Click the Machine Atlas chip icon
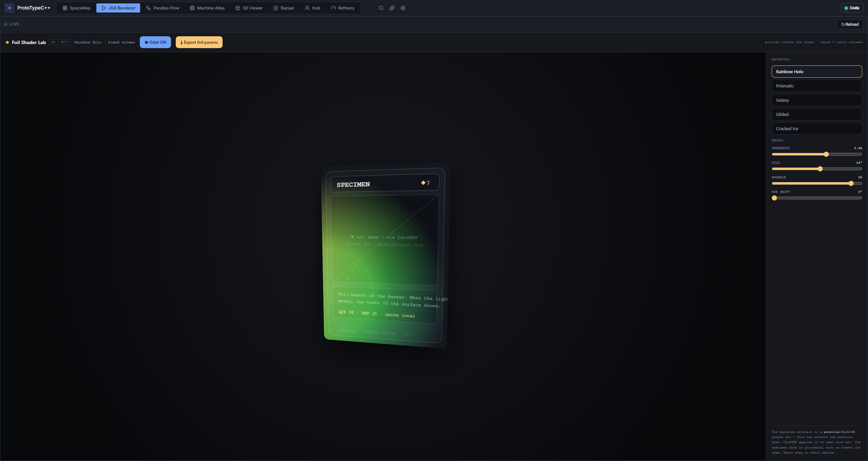868x461 pixels. 192,8
